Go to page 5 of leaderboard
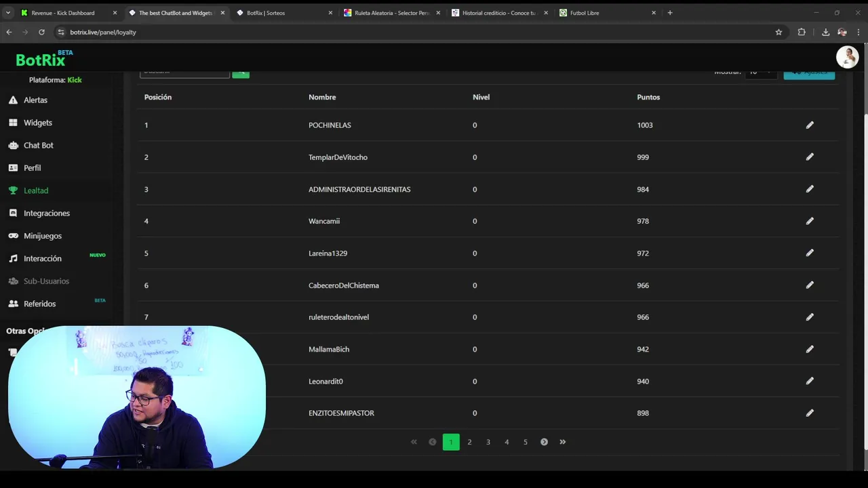Image resolution: width=868 pixels, height=488 pixels. pyautogui.click(x=526, y=442)
